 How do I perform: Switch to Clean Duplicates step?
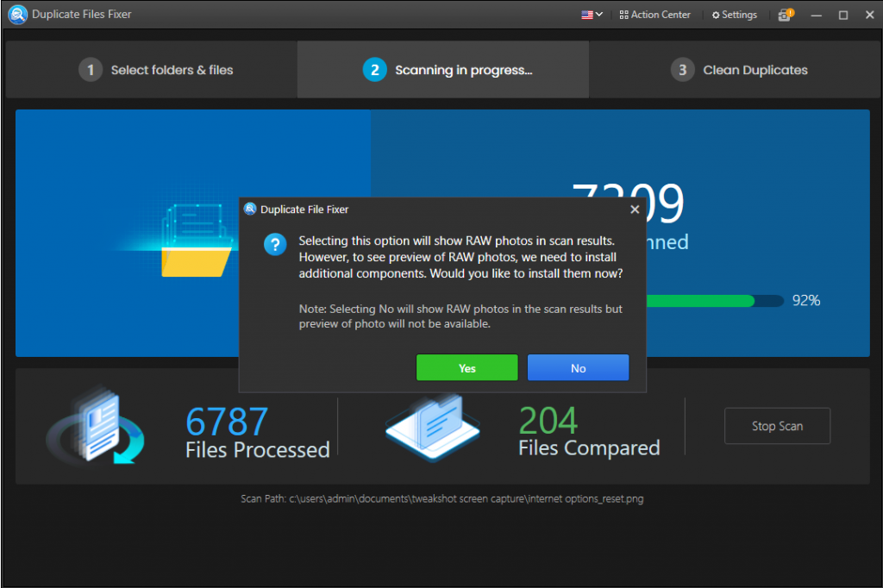tap(735, 70)
